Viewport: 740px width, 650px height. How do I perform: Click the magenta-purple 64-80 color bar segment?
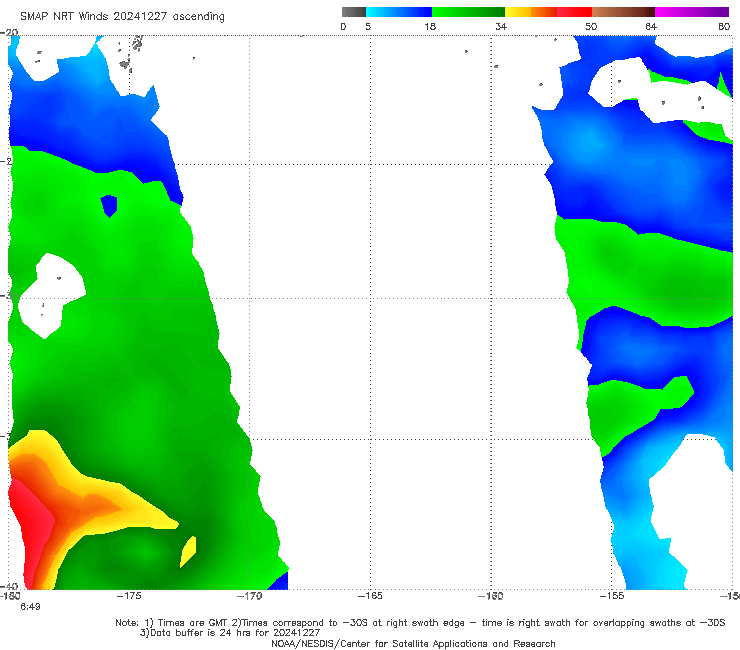point(692,12)
